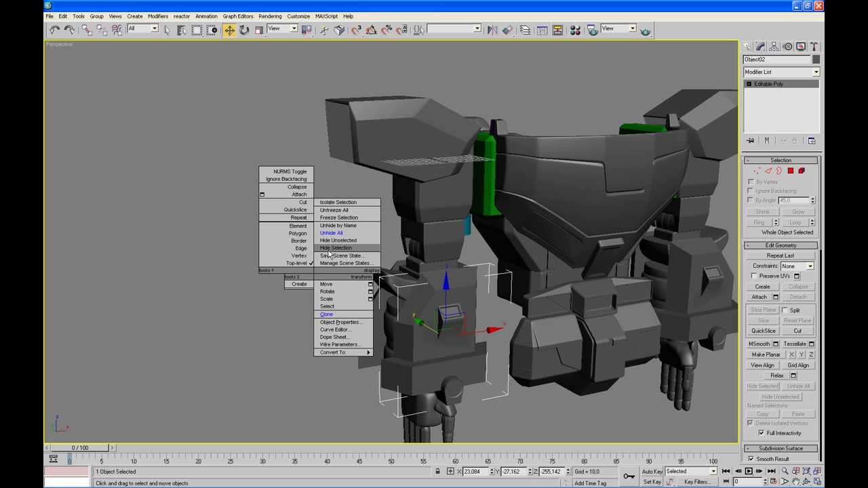
Task: Collapse the Edit Geometry rollout
Action: click(781, 245)
